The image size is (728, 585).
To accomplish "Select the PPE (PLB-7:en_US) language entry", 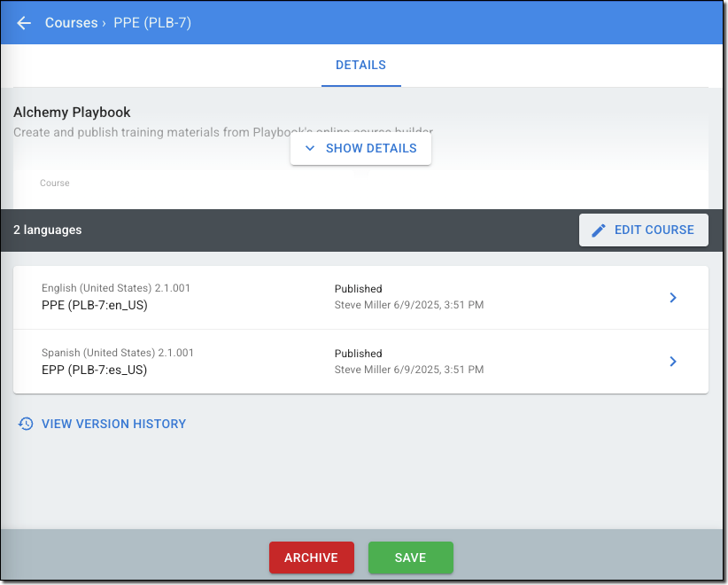I will pos(94,306).
